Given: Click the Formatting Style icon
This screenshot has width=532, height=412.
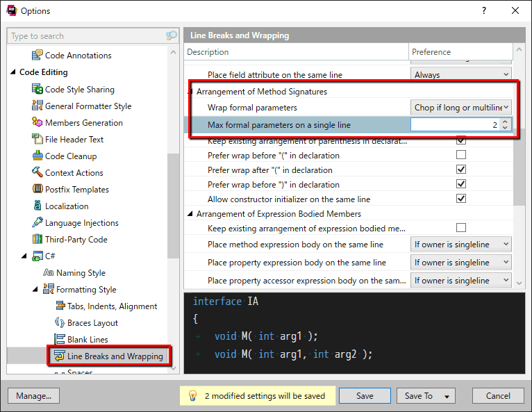Looking at the screenshot, I should coord(48,289).
